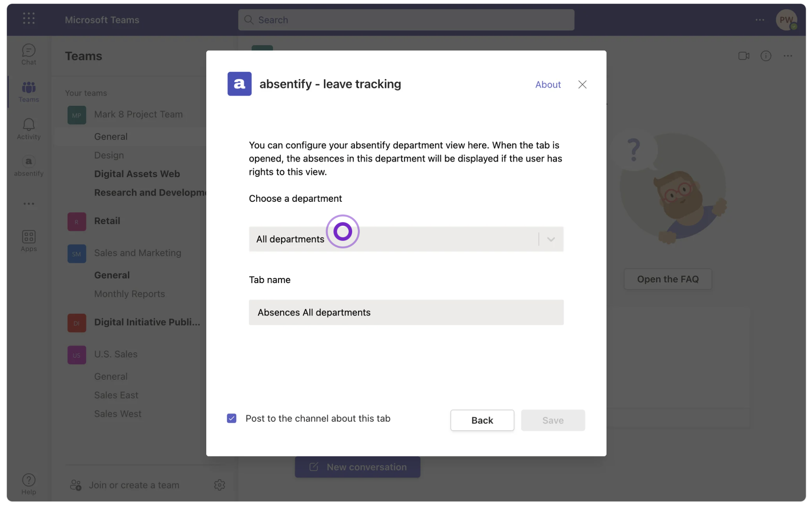Click the Back button
The width and height of the screenshot is (812, 506).
[482, 420]
